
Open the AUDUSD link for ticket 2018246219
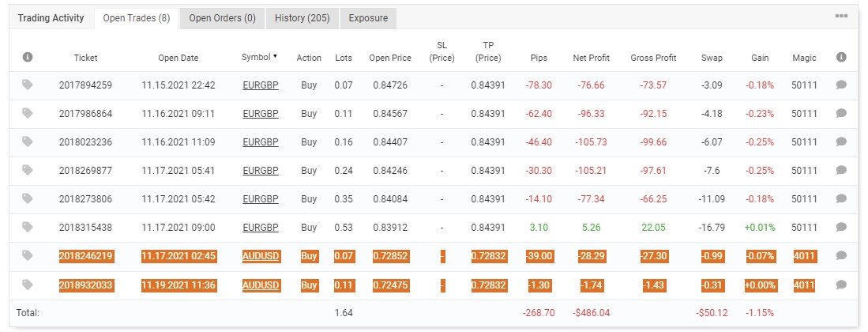261,256
